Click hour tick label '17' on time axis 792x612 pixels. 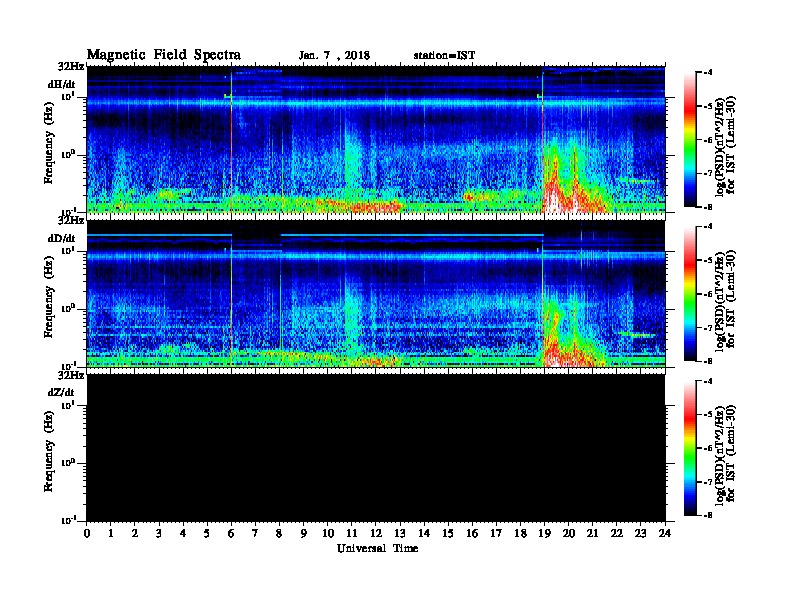(496, 534)
